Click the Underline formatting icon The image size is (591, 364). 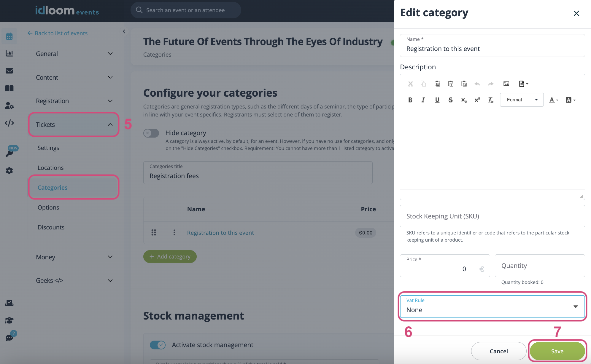pyautogui.click(x=436, y=99)
